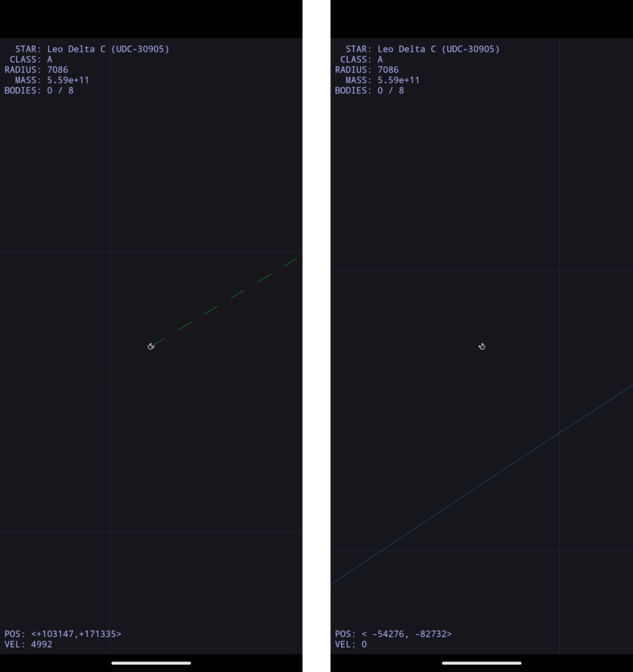Tap 'RADIUS: 7086' in the left screen
Image resolution: width=633 pixels, height=672 pixels.
click(x=36, y=70)
